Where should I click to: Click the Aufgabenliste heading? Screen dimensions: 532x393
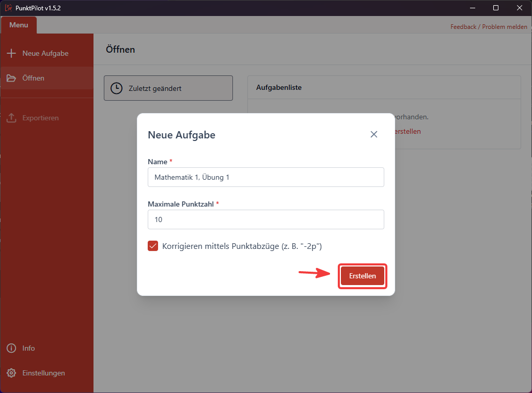click(279, 88)
